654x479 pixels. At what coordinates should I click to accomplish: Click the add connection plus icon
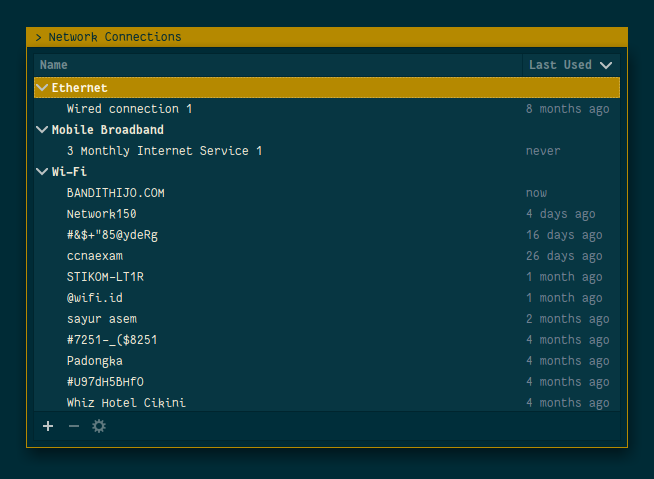48,426
